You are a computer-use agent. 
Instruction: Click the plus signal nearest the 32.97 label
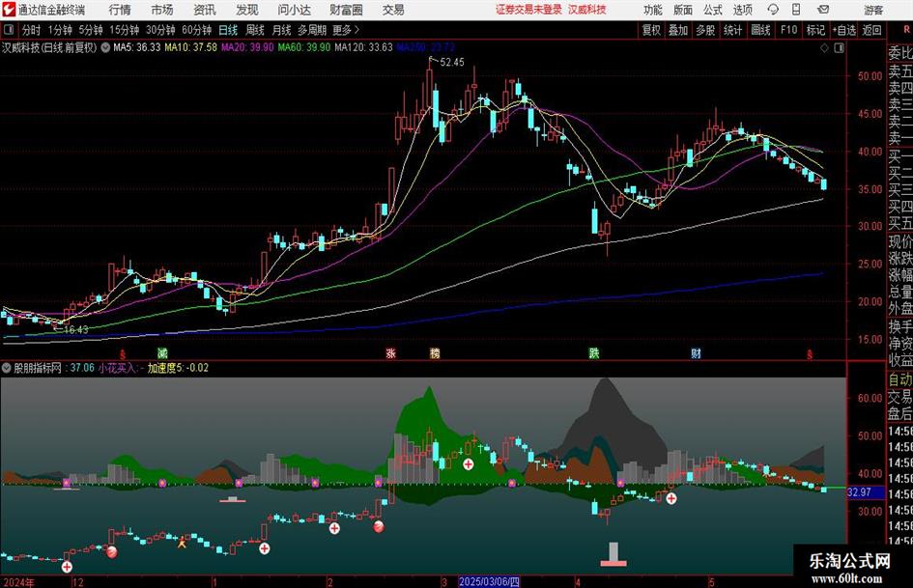[671, 498]
